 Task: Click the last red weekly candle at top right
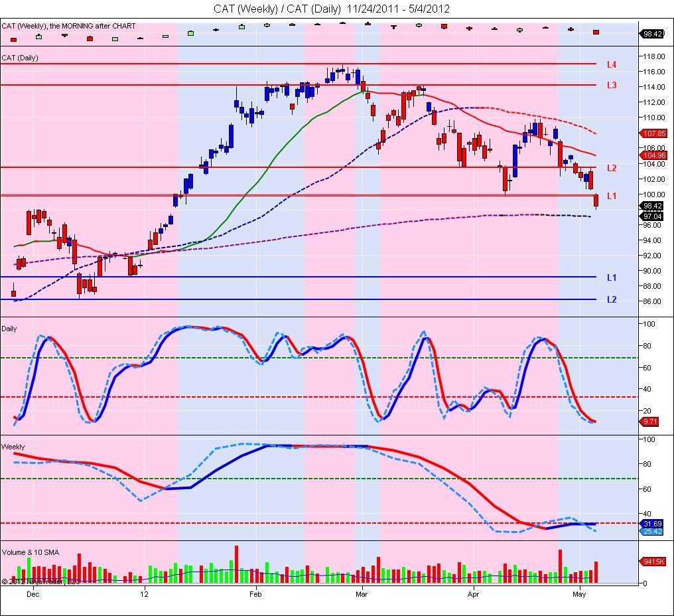[x=596, y=33]
